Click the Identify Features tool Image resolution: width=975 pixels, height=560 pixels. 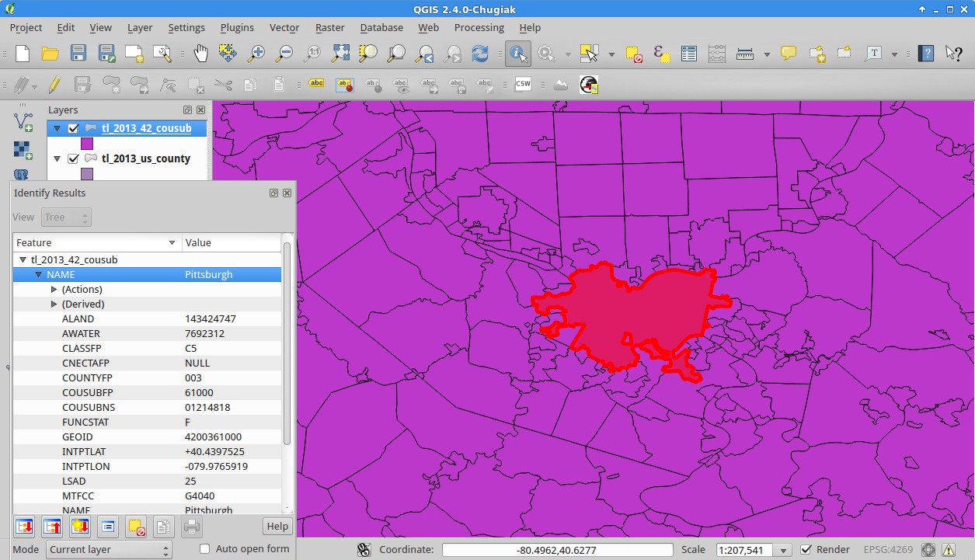[x=517, y=54]
